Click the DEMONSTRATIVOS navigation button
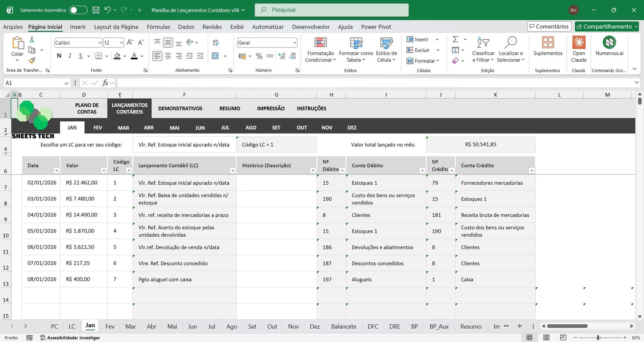Viewport: 644px width, 342px height. coord(180,109)
